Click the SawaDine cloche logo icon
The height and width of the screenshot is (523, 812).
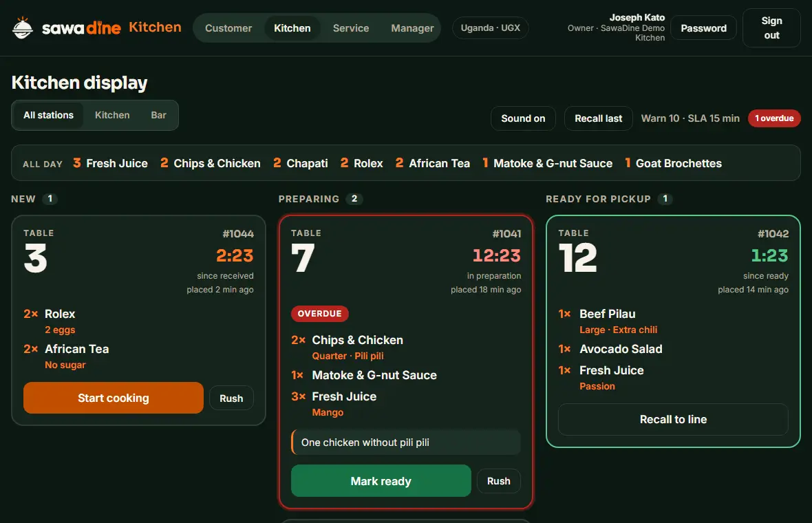22,28
